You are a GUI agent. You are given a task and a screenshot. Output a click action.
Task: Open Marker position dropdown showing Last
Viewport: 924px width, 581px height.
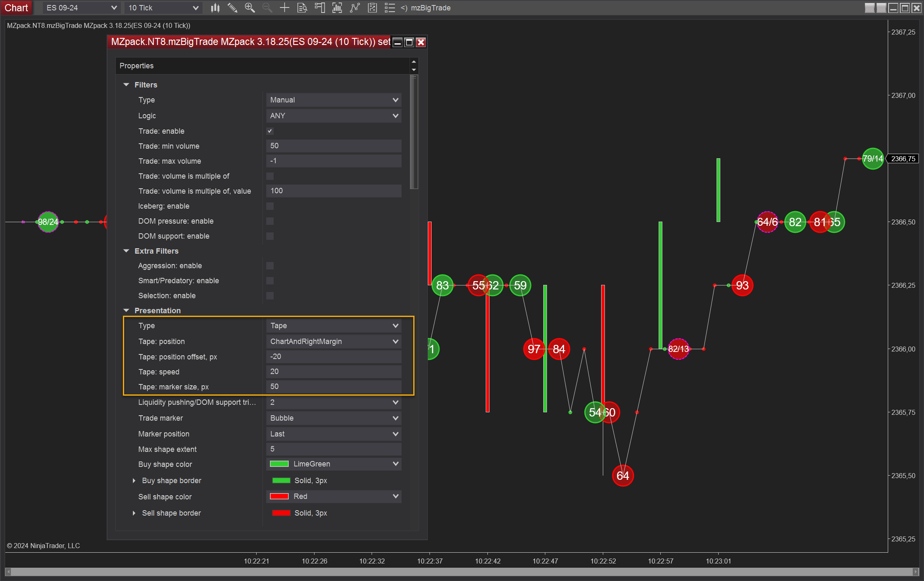[334, 434]
